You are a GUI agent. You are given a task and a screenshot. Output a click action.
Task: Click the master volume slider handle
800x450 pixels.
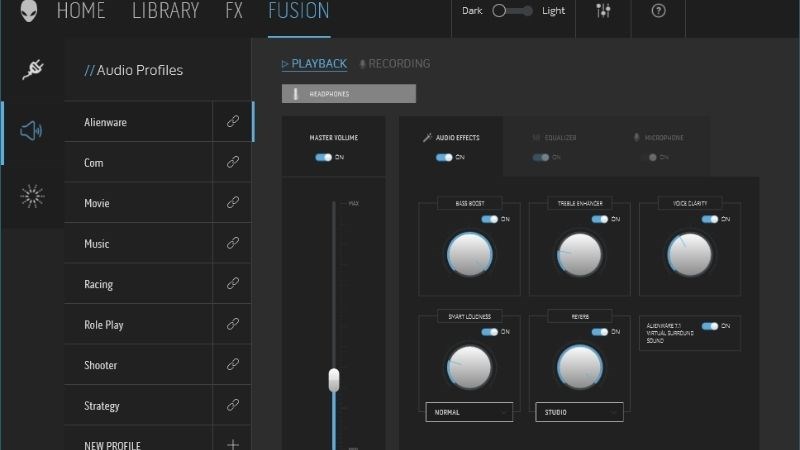coord(334,379)
